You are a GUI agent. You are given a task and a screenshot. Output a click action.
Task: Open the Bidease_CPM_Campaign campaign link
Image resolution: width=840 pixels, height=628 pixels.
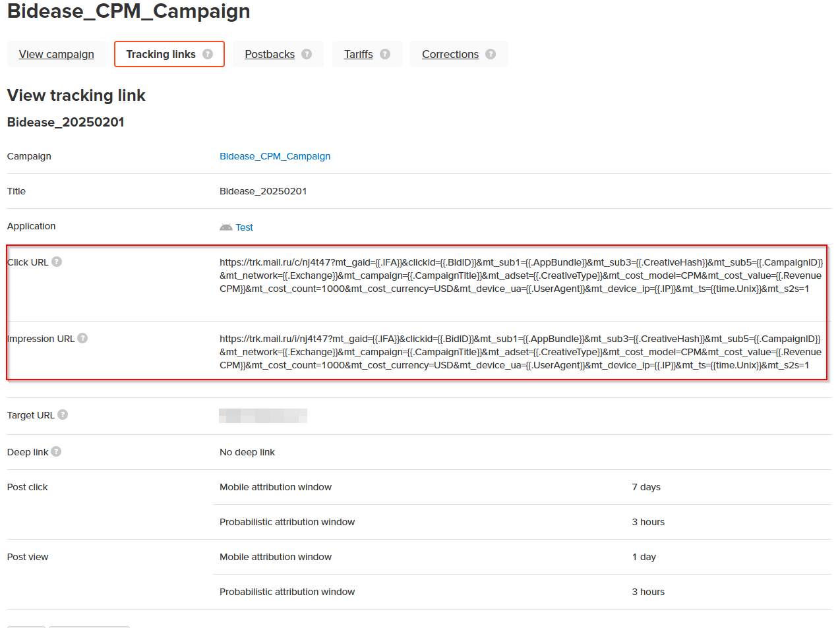(x=275, y=156)
